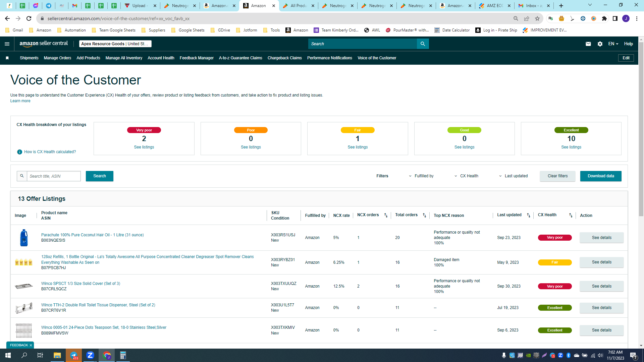Image resolution: width=644 pixels, height=362 pixels.
Task: Click the Winco Teaspoon Set thumbnail
Action: tap(24, 330)
